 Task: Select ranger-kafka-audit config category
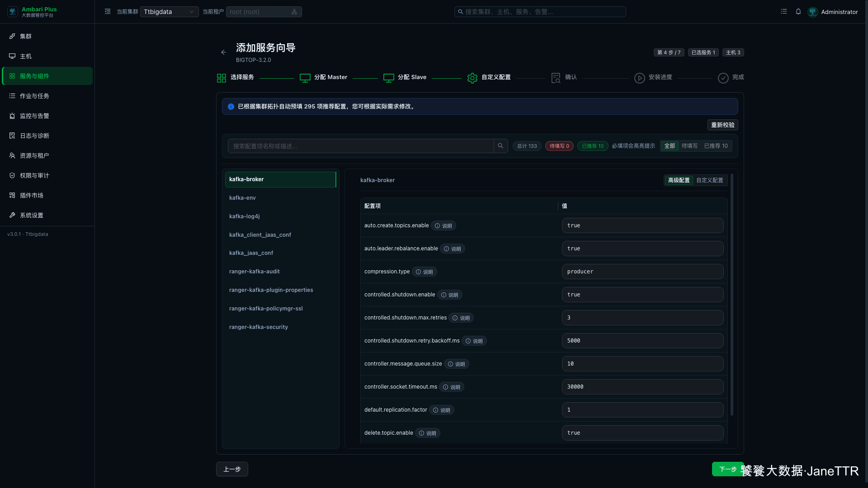(280, 272)
